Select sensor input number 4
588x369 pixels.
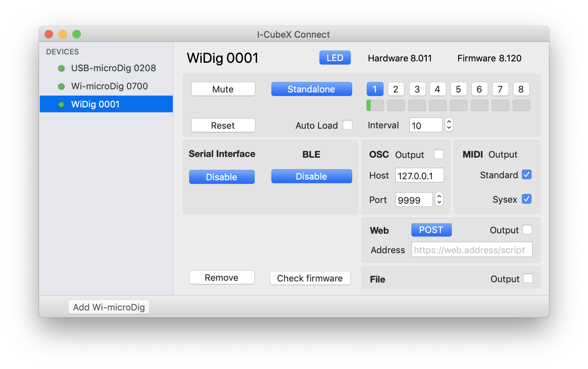(438, 89)
